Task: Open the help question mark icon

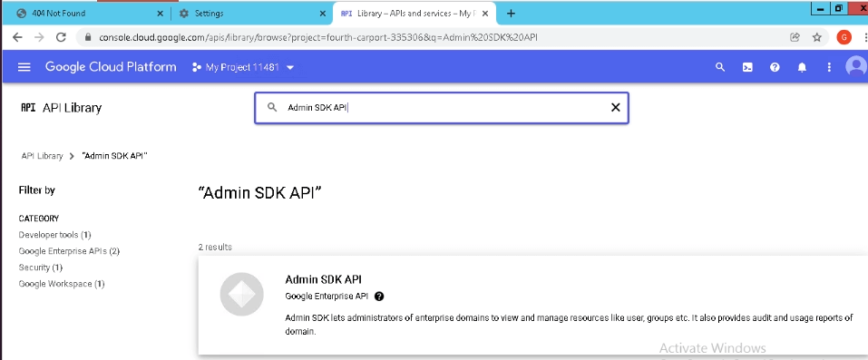Action: click(775, 68)
